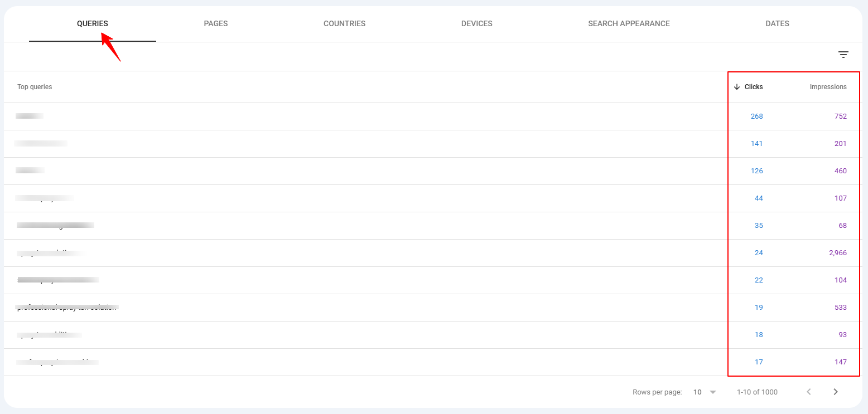
Task: Open the query row with 268 clicks
Action: [x=432, y=116]
